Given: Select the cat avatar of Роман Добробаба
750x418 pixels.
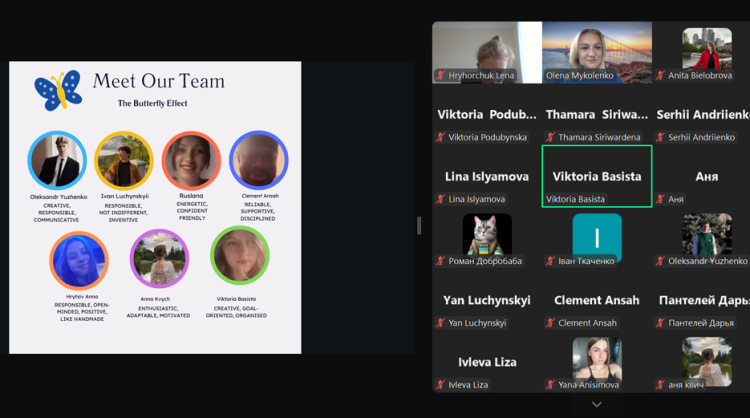Looking at the screenshot, I should [x=487, y=236].
